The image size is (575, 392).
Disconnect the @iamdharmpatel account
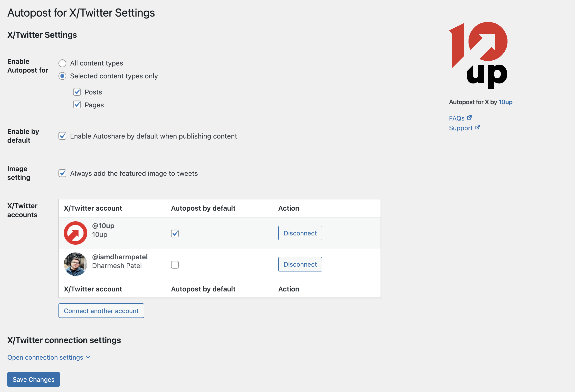click(300, 264)
